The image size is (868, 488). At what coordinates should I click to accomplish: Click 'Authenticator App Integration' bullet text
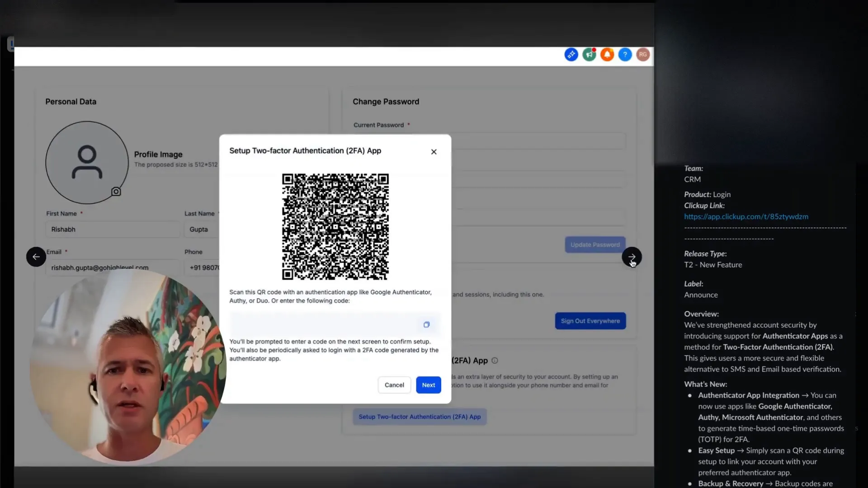749,395
